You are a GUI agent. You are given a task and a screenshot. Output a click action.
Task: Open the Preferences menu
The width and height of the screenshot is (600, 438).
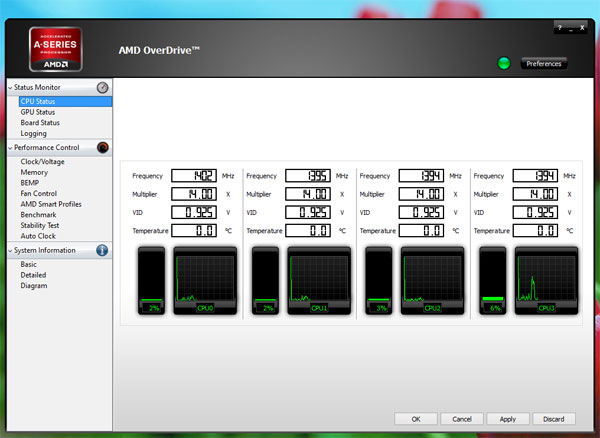(544, 64)
